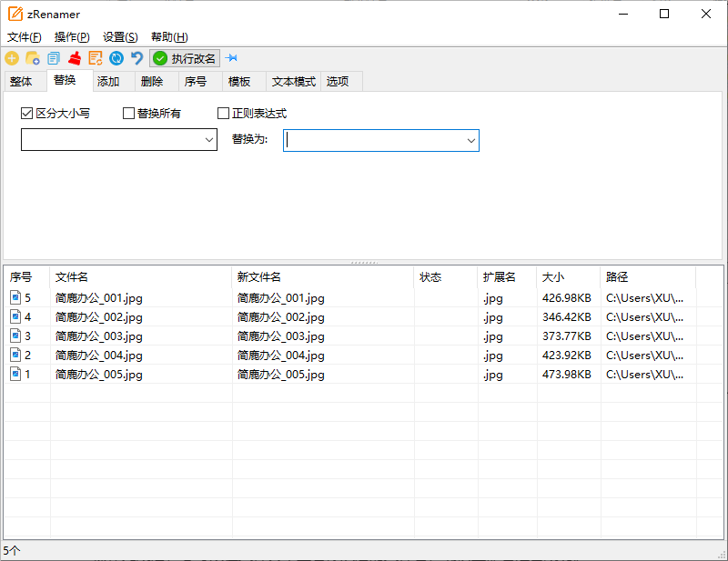This screenshot has width=728, height=561.
Task: Switch to the 序号 tab
Action: (196, 81)
